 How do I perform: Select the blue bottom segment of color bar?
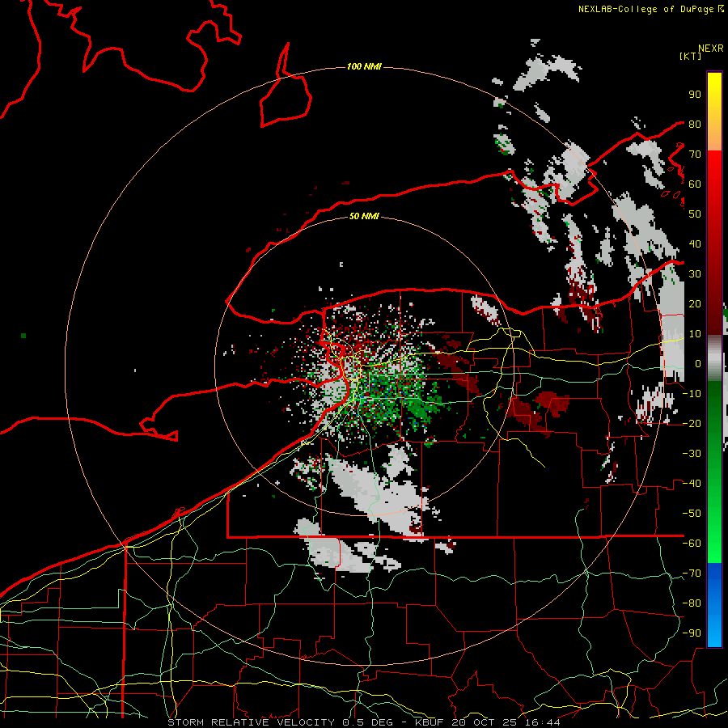point(714,605)
